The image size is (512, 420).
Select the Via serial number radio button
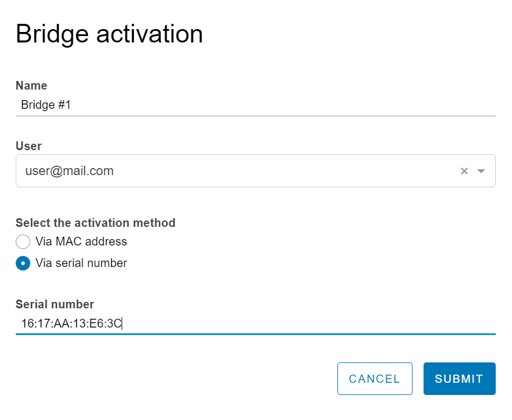tap(23, 263)
